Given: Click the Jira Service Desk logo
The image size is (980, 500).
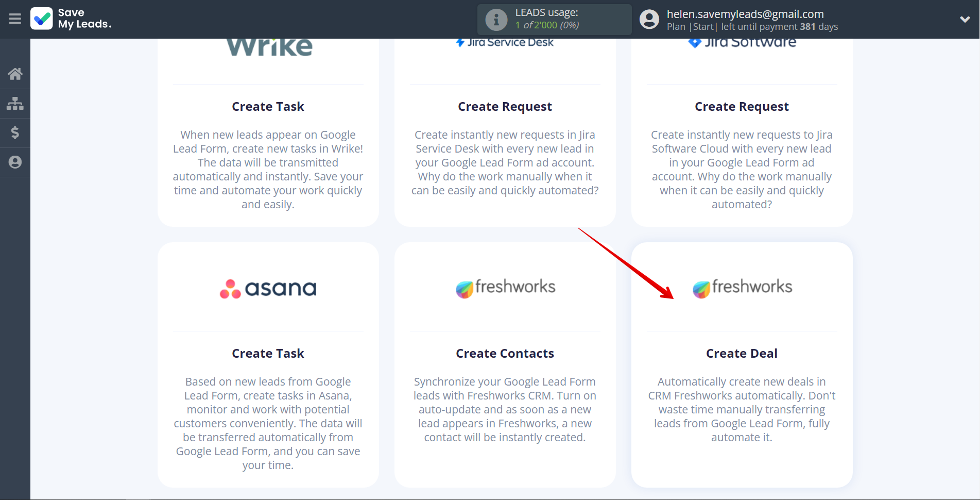Looking at the screenshot, I should point(505,42).
